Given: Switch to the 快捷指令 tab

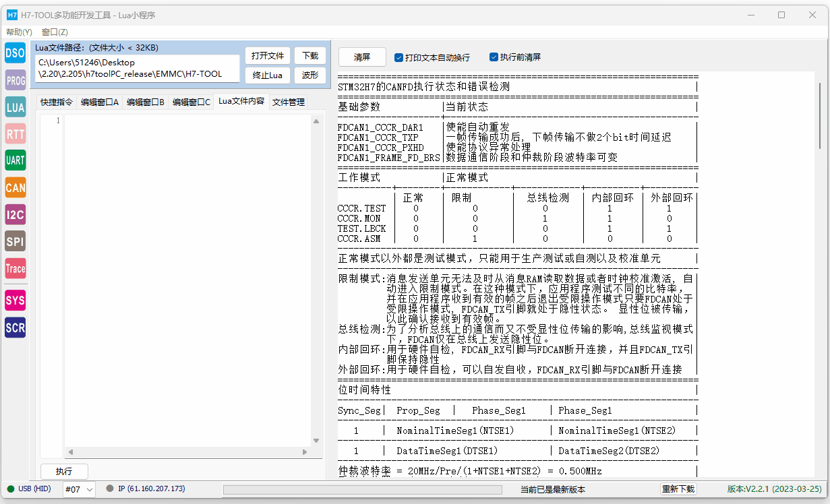Looking at the screenshot, I should pyautogui.click(x=56, y=102).
